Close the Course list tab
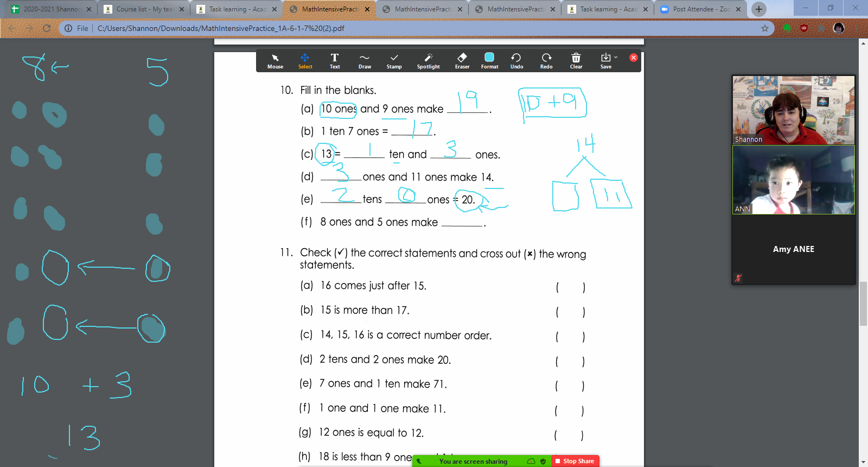The height and width of the screenshot is (467, 868). 182,9
